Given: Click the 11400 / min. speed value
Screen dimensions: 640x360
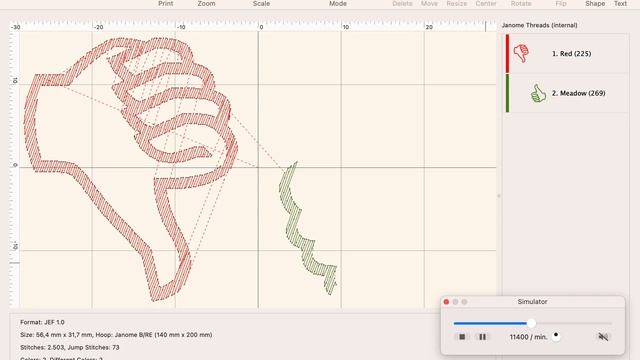Looking at the screenshot, I should (x=528, y=337).
